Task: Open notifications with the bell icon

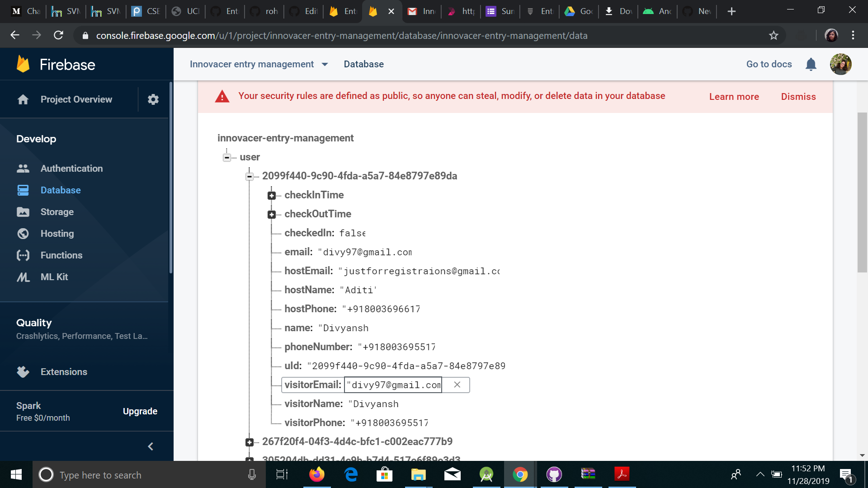Action: [811, 64]
